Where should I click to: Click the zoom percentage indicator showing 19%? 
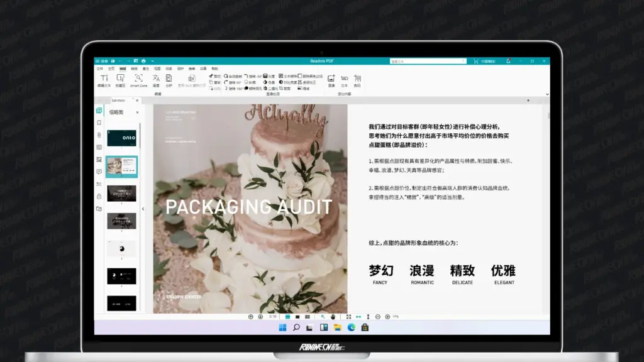coord(396,316)
